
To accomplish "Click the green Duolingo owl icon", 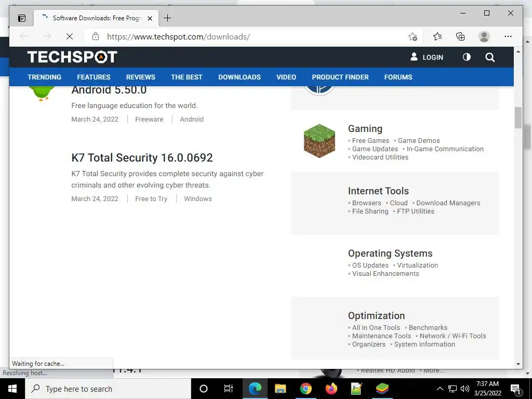I will coord(42,94).
